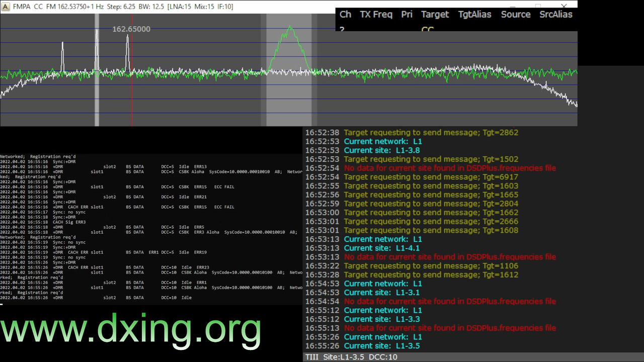Click the console line containing 'Idle ERR13'
This screenshot has height=362, width=644.
[x=103, y=166]
